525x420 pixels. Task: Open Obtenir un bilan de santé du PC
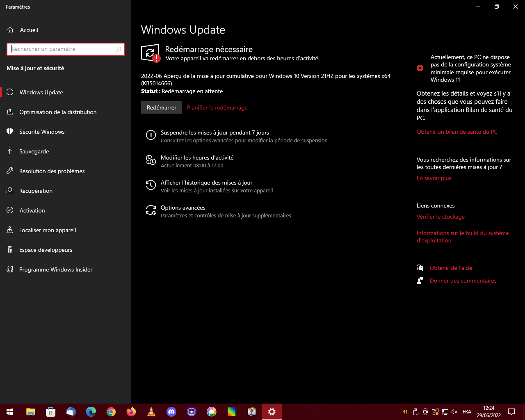coord(457,132)
